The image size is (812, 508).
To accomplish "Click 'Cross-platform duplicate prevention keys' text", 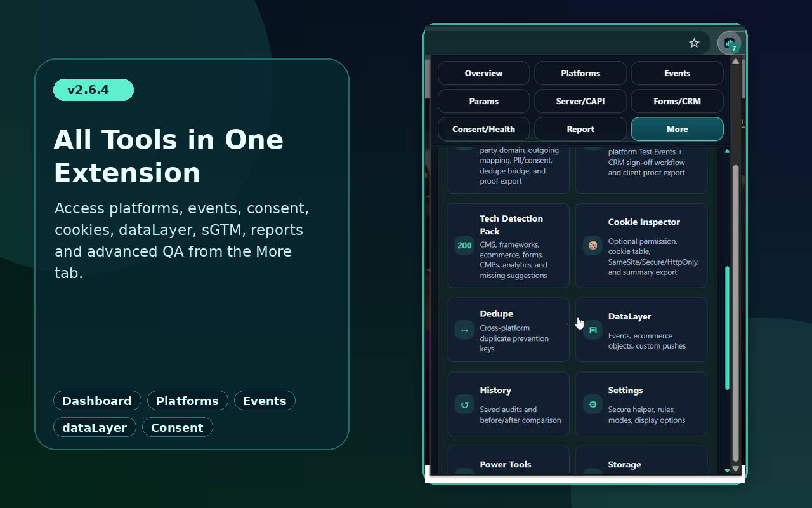I will [x=514, y=338].
